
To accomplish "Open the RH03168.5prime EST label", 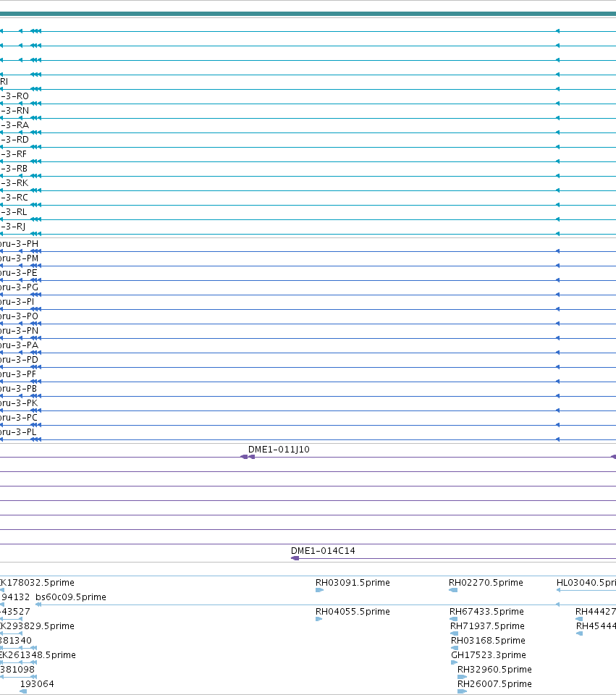I will tap(489, 641).
